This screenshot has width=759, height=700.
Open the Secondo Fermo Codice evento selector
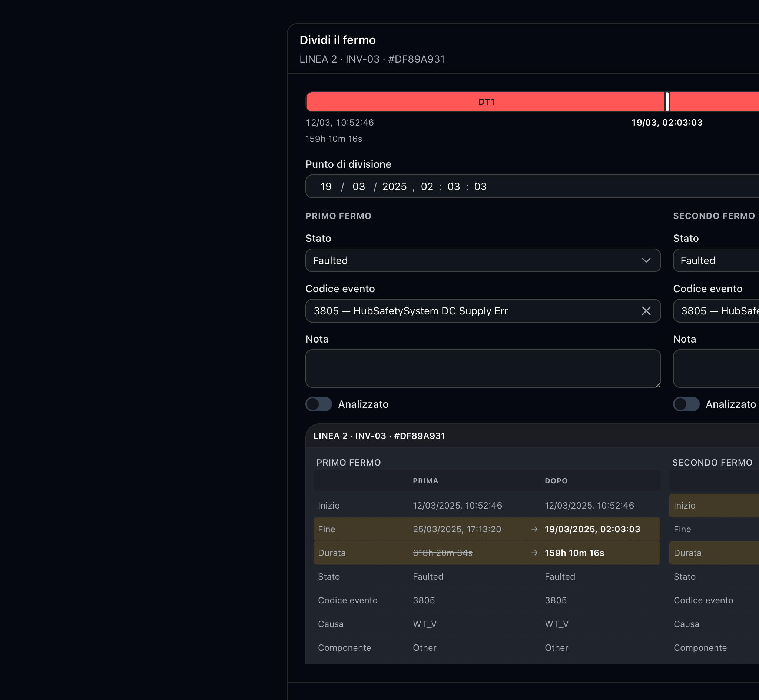716,311
